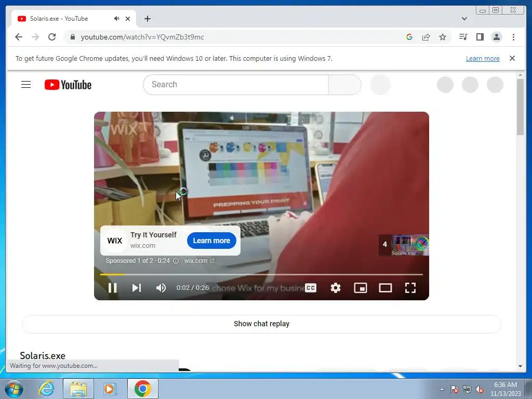Click the network tray icon

467,389
